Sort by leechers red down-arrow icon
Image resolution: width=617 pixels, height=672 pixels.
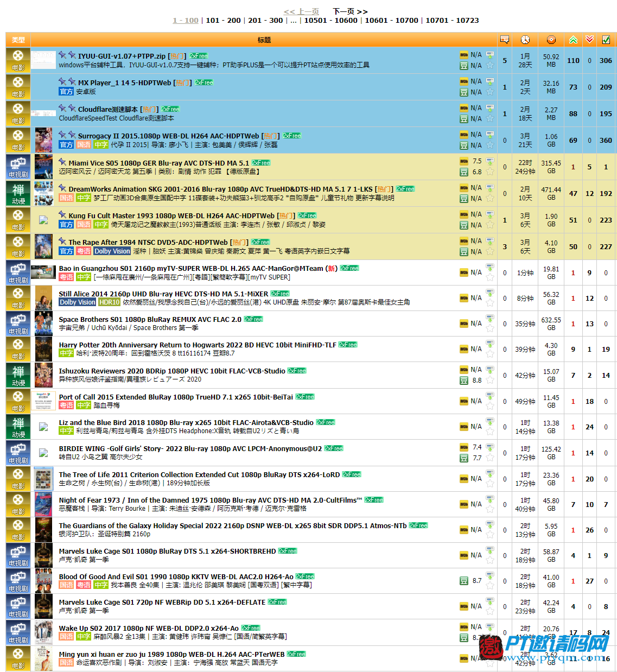pos(589,40)
